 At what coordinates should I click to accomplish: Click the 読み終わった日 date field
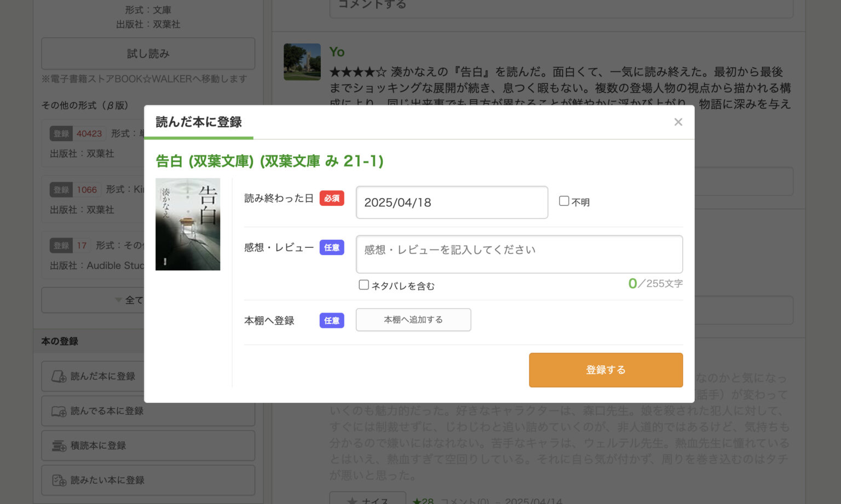[452, 202]
